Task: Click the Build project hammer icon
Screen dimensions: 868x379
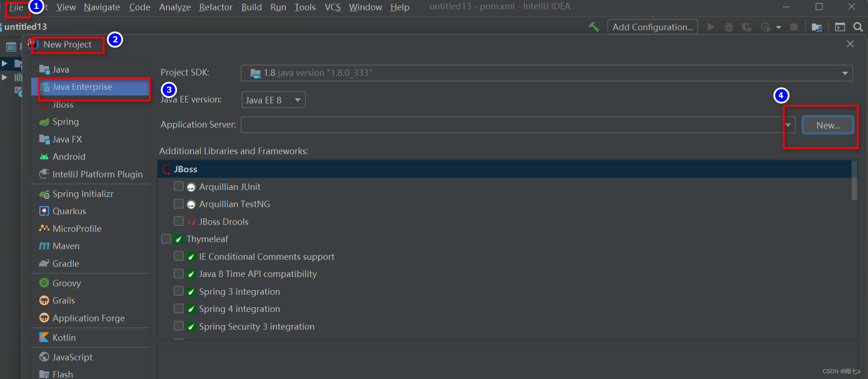Action: [x=594, y=27]
